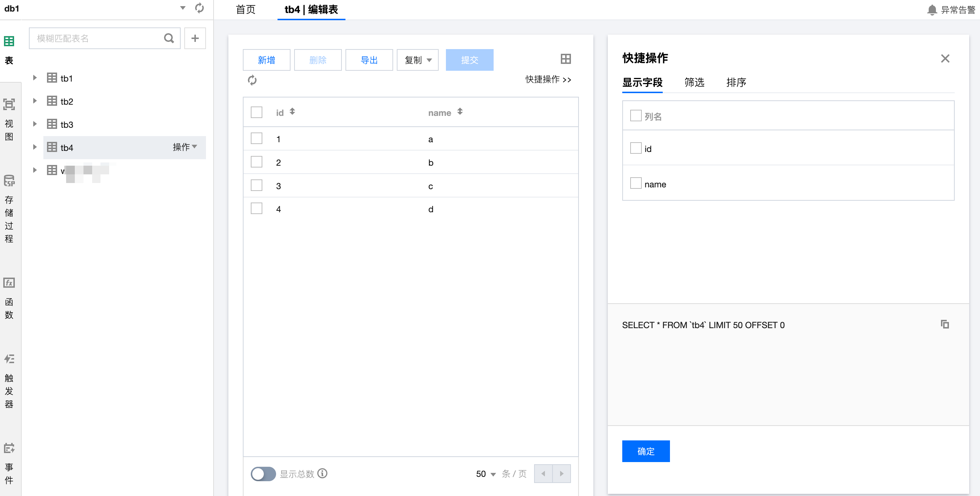Check the id field checkbox in 快捷操作

pyautogui.click(x=635, y=148)
